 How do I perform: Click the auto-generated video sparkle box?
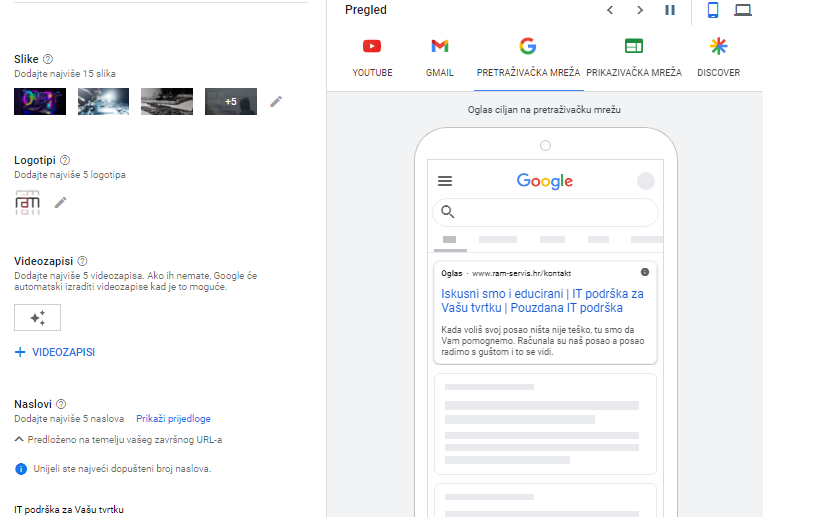[37, 318]
